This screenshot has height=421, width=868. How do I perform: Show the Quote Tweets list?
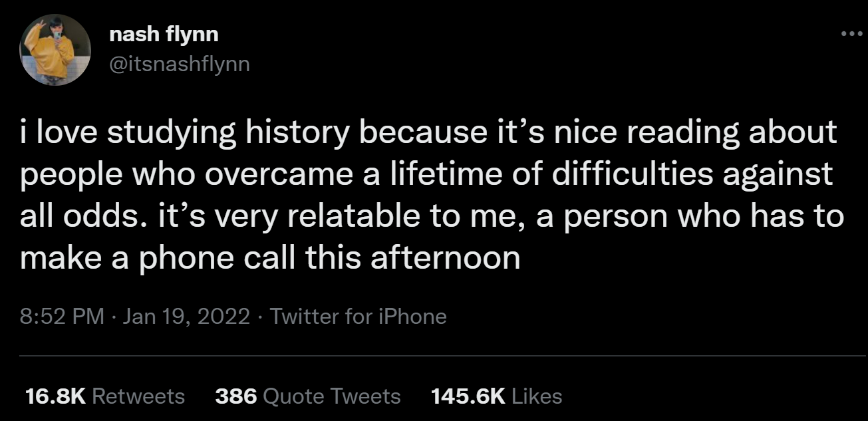pos(332,396)
